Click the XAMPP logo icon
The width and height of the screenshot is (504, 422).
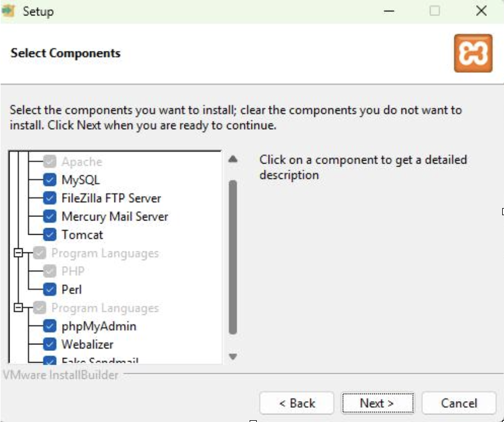point(473,53)
